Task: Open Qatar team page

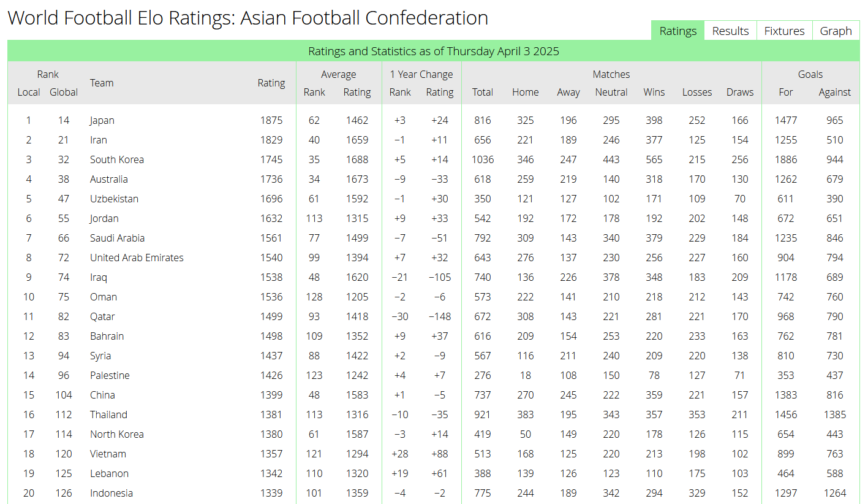Action: [102, 316]
